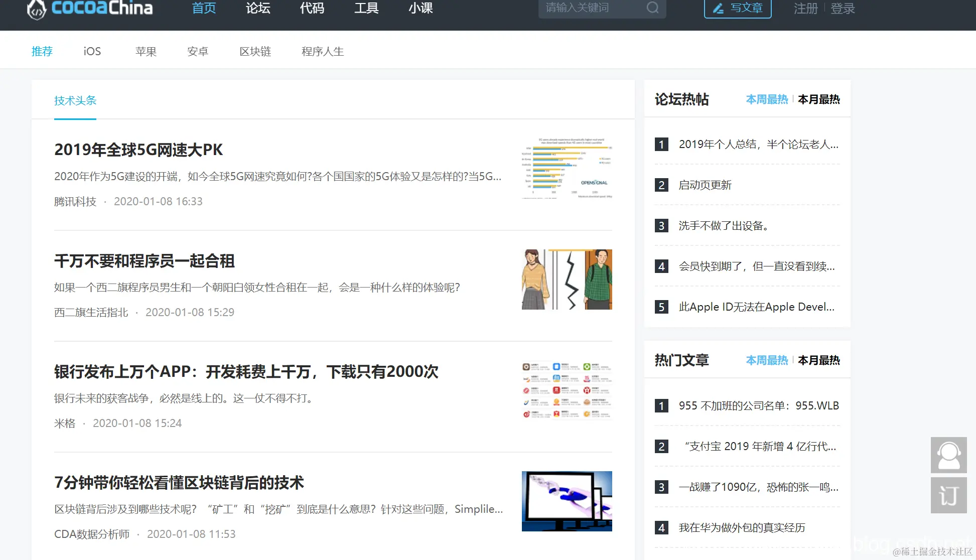Switch hot articles to 本周最热
This screenshot has width=976, height=560.
pos(767,360)
